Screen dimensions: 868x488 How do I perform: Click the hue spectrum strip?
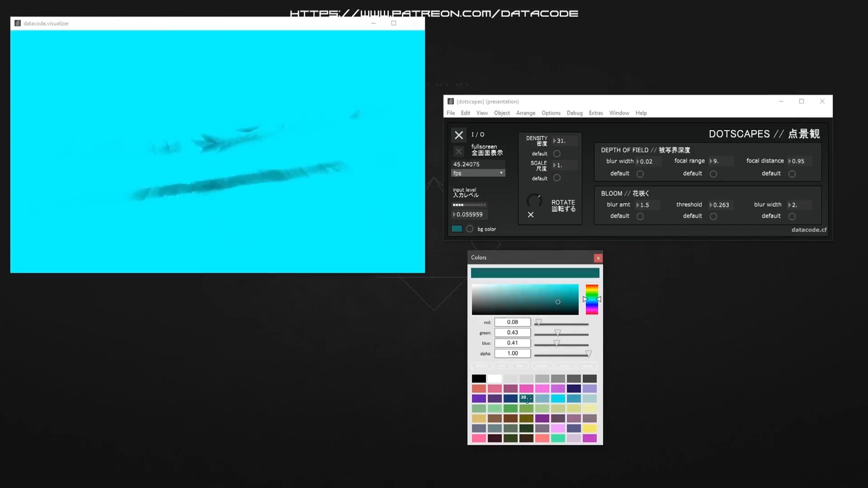592,299
